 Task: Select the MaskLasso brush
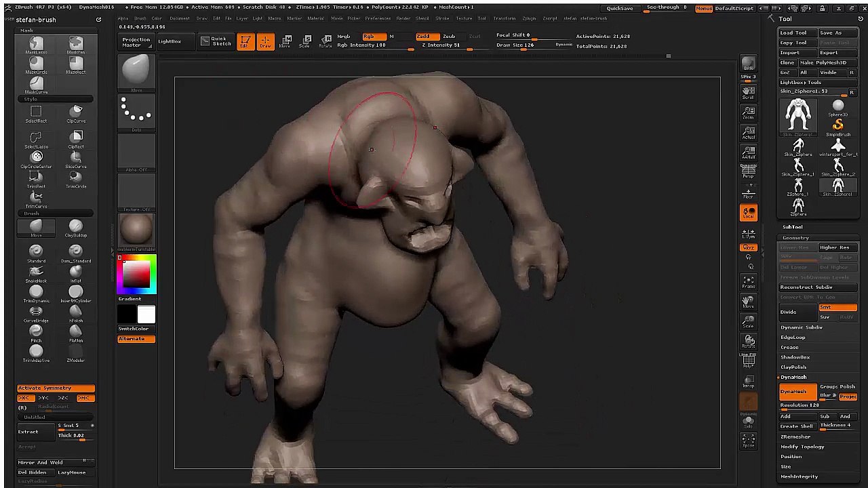click(37, 45)
